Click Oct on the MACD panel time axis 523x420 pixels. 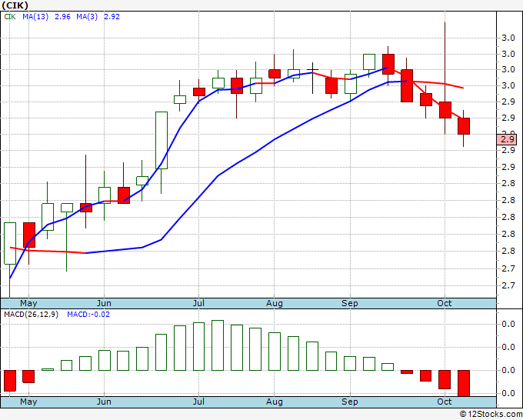445,402
